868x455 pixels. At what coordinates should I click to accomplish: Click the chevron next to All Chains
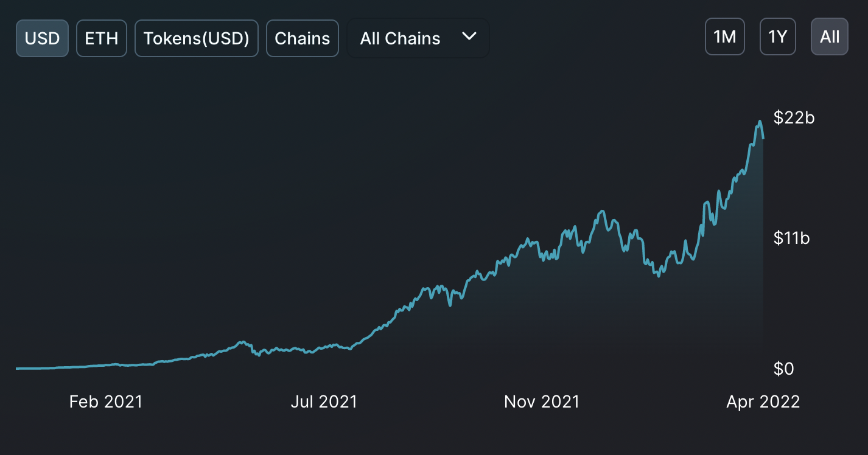point(469,36)
